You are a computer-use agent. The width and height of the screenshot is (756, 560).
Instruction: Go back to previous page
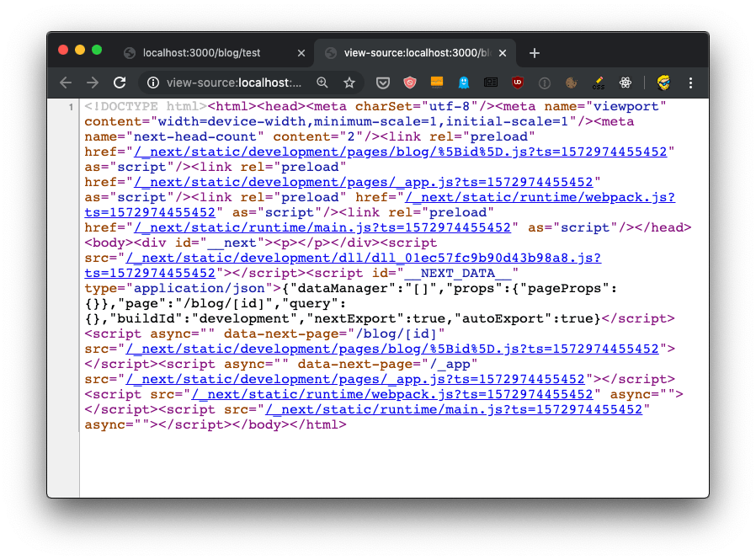(x=66, y=83)
